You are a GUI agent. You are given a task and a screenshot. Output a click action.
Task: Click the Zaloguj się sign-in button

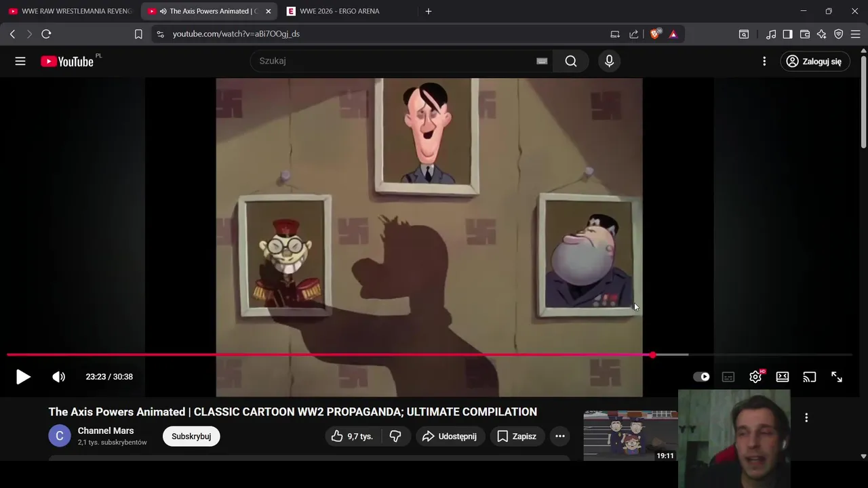point(814,61)
